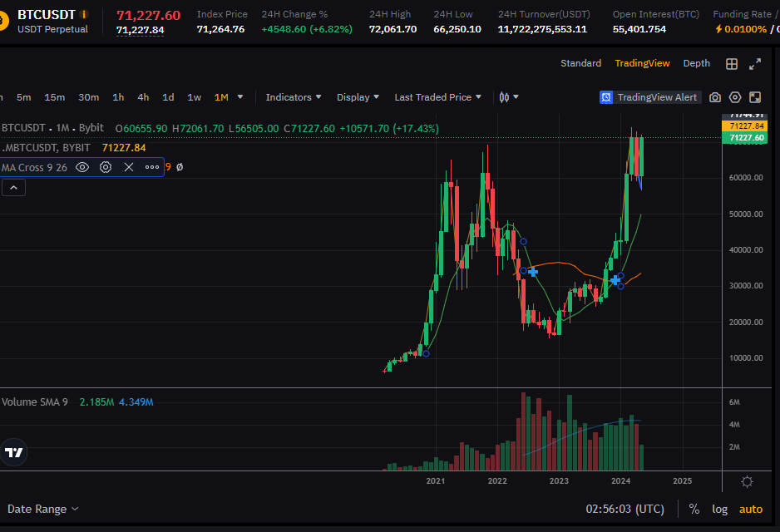
Task: Click the 24H Turnover 11,722,275,553.11 value
Action: (542, 29)
